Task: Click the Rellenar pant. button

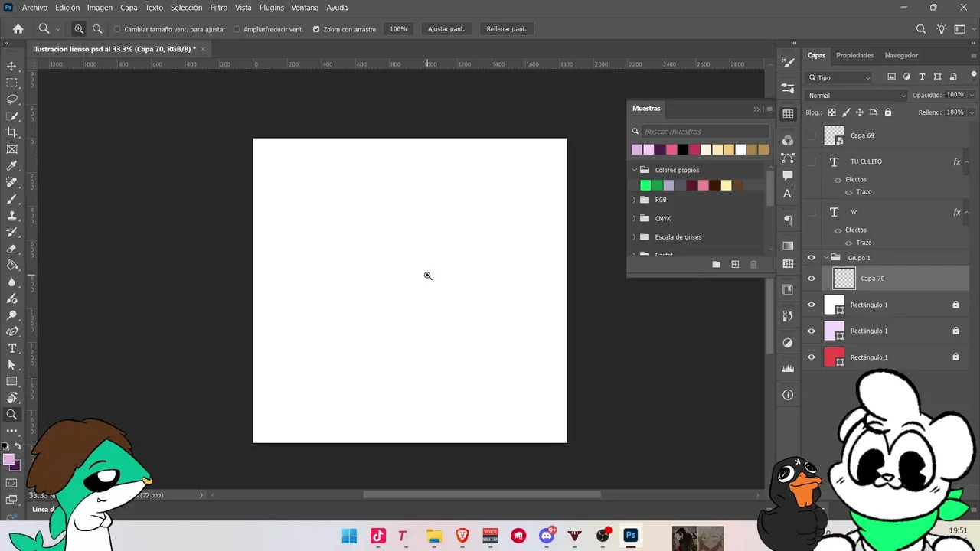Action: [x=507, y=29]
